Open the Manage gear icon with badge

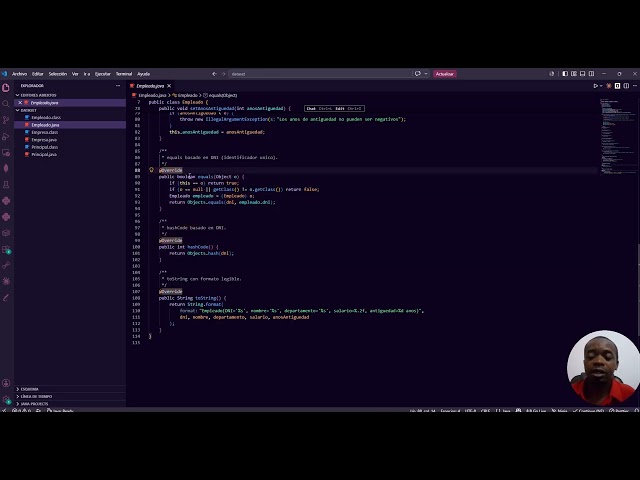tap(6, 400)
